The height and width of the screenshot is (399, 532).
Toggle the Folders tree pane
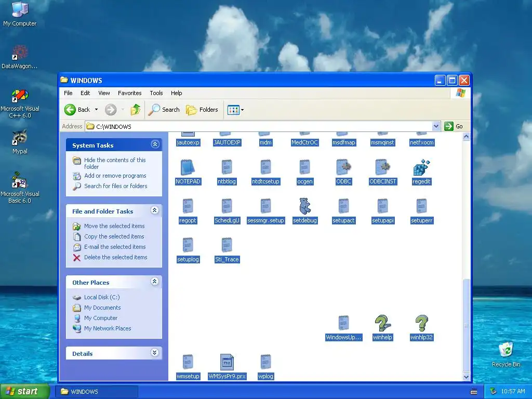[202, 110]
